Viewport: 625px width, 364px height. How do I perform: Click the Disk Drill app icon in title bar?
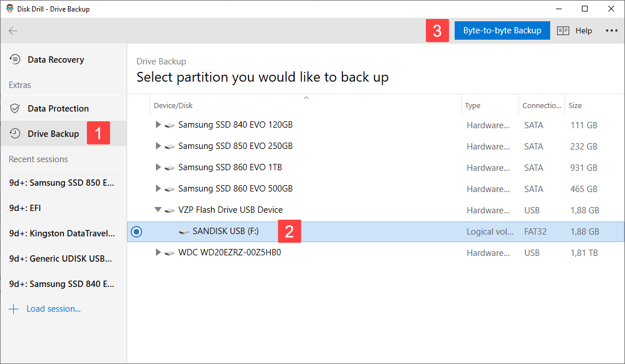pyautogui.click(x=10, y=9)
